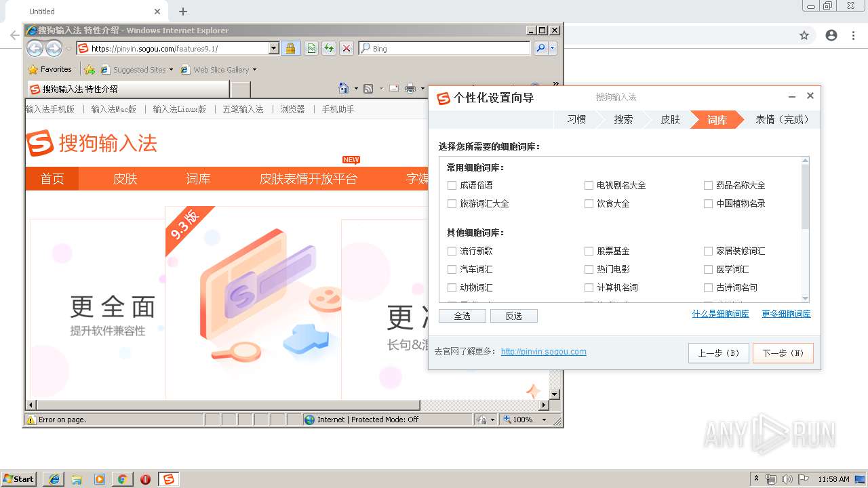Open the 什么是细胞词库 link
The width and height of the screenshot is (868, 488).
click(x=720, y=314)
